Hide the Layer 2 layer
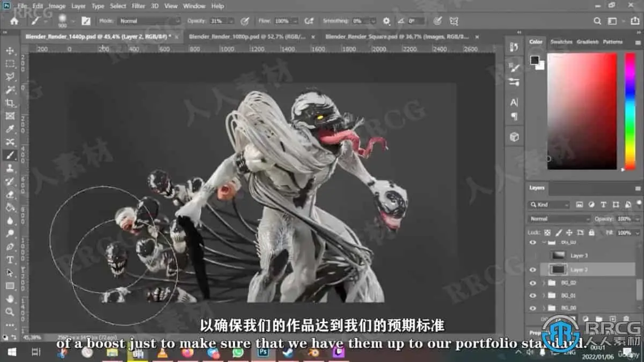 click(533, 270)
